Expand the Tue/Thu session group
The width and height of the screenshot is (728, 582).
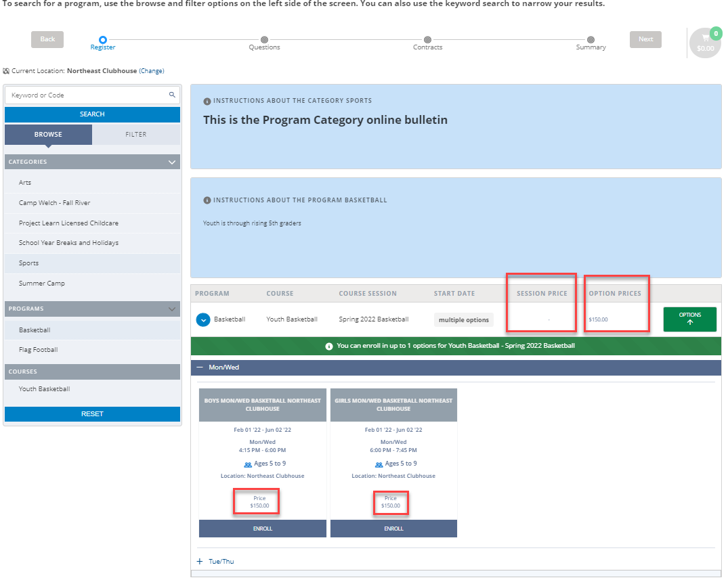point(200,561)
